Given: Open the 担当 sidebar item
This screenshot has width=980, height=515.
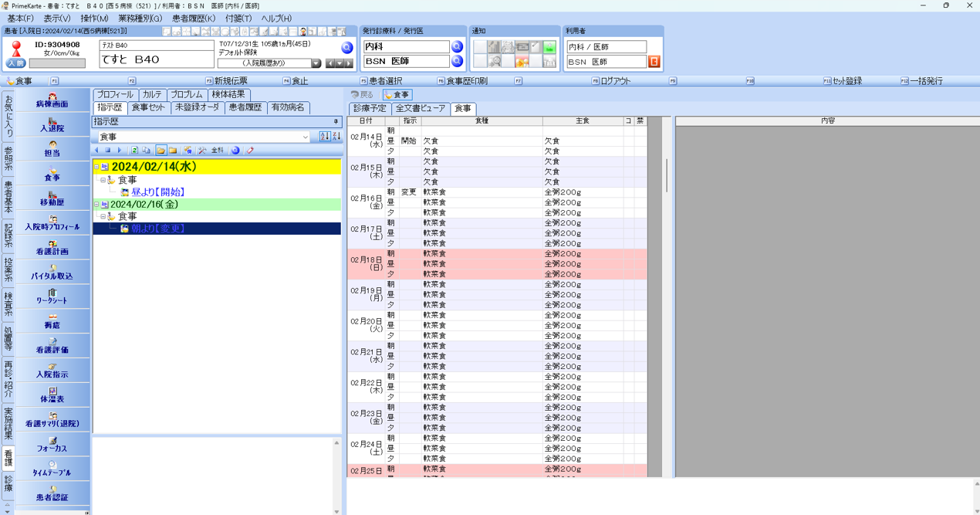Looking at the screenshot, I should 52,151.
